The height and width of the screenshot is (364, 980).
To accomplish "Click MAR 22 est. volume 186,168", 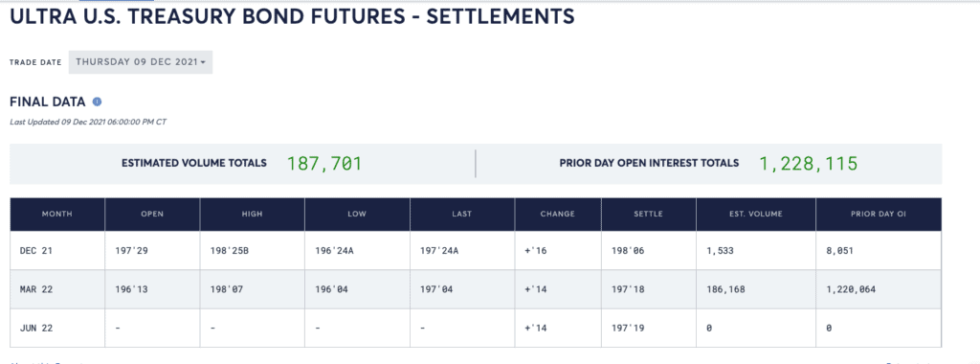I will click(x=726, y=289).
